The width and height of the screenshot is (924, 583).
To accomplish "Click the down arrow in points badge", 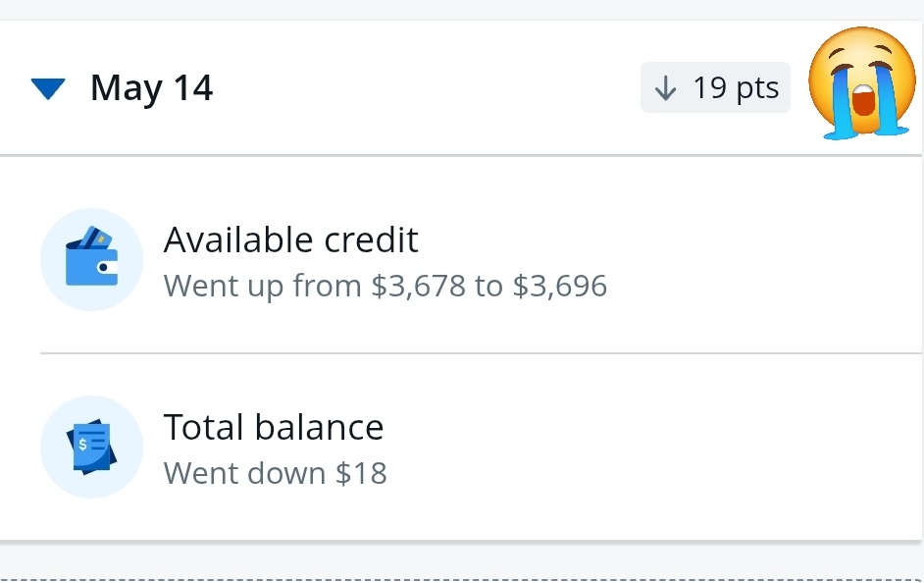I will pyautogui.click(x=666, y=88).
